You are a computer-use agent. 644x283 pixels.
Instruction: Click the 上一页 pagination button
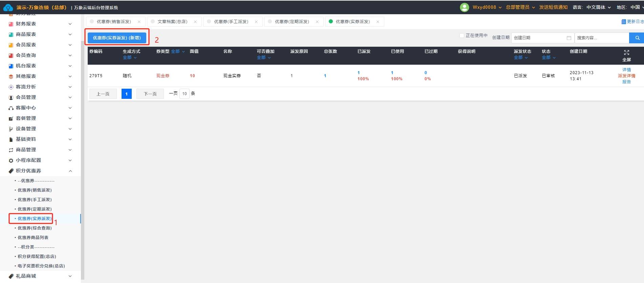coord(103,94)
